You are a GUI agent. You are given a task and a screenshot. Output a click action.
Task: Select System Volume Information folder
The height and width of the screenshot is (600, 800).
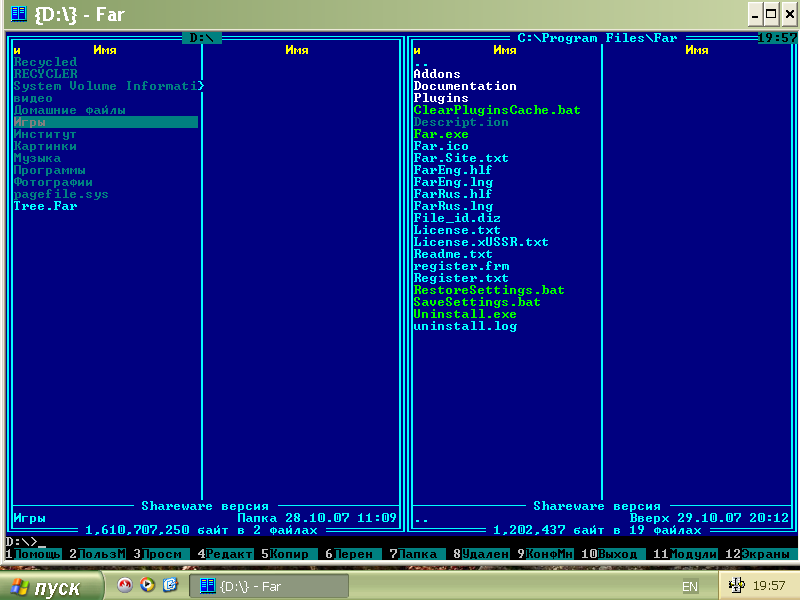[109, 86]
